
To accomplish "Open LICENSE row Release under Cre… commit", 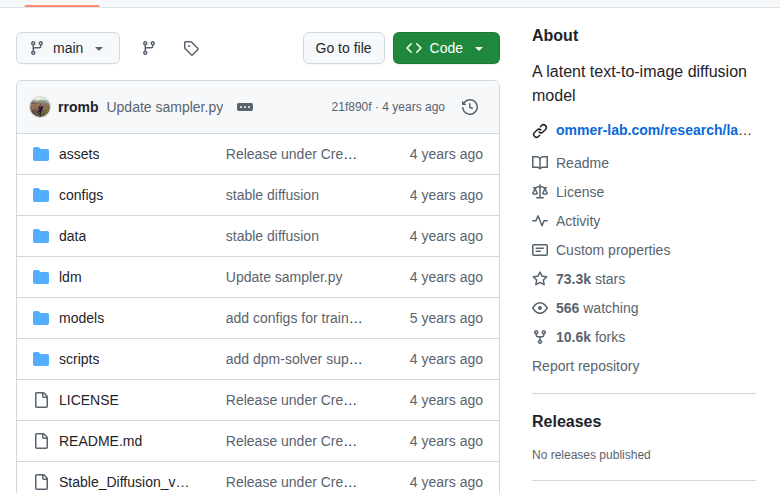I will (291, 400).
